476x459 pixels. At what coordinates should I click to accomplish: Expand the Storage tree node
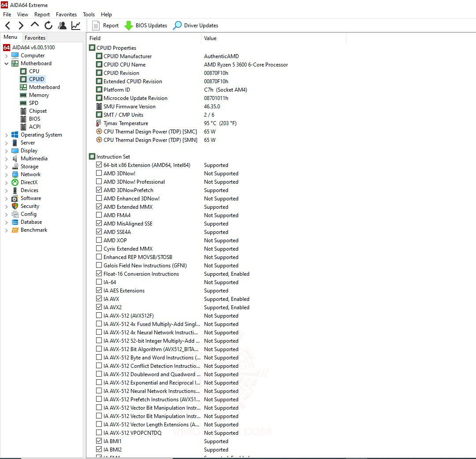(x=6, y=167)
